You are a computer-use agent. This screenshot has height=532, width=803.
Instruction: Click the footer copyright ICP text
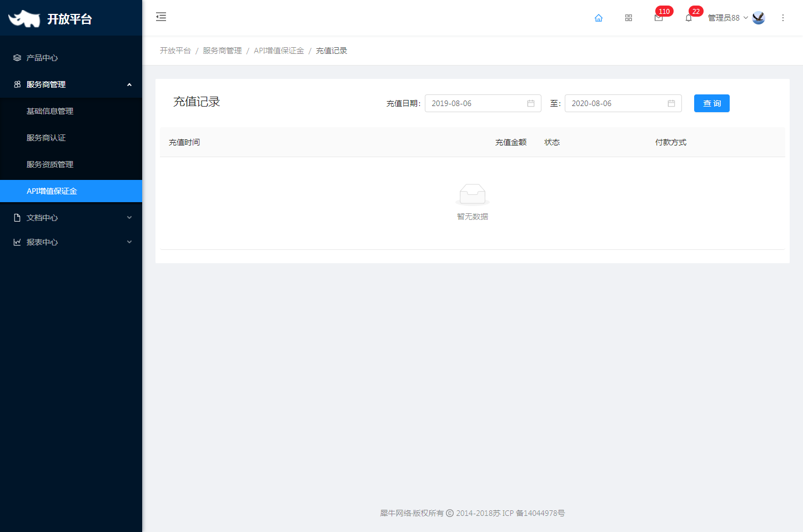click(473, 513)
